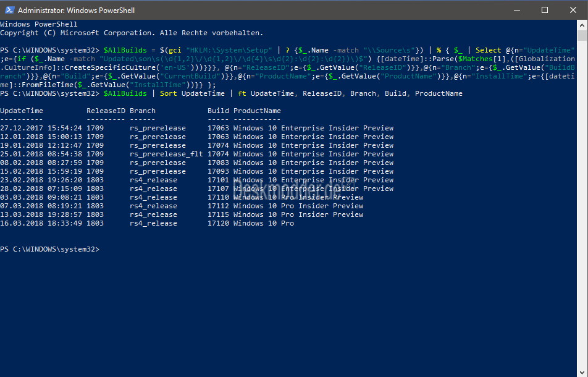Screen dimensions: 588x377
Task: Click the window title 'Administrator: Windows PowerShell'
Action: coord(76,11)
